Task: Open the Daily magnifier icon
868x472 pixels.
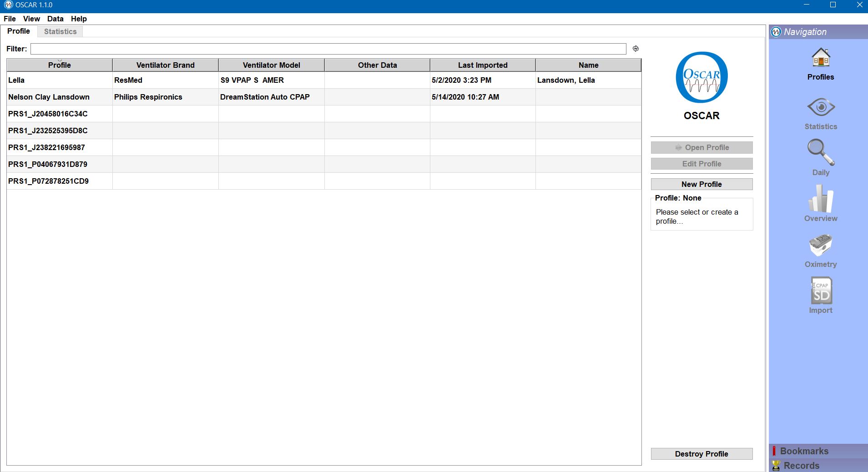Action: (x=821, y=152)
